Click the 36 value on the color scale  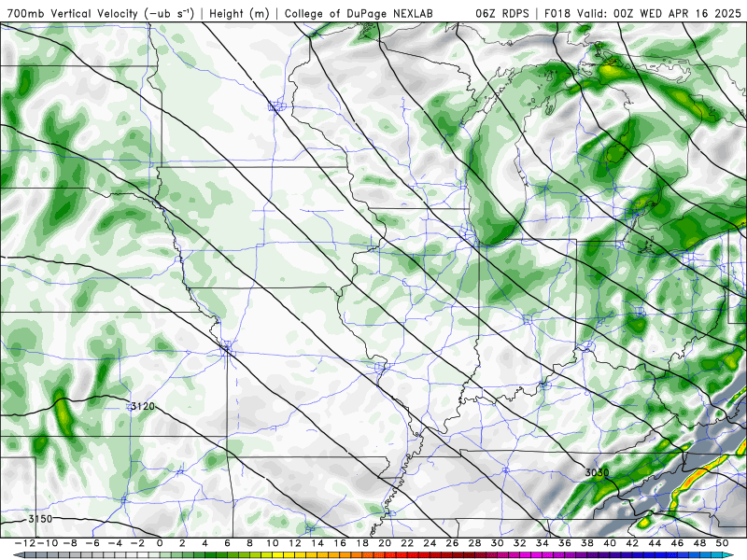(565, 543)
